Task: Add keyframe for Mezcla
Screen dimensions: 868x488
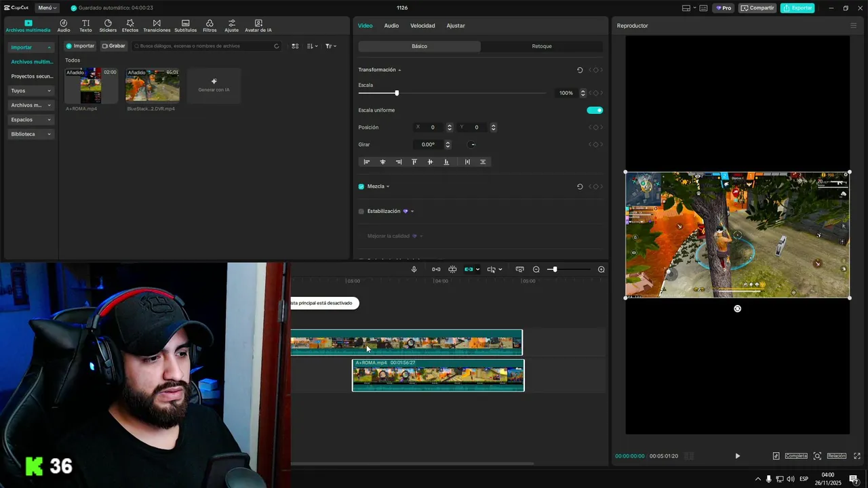Action: (595, 186)
